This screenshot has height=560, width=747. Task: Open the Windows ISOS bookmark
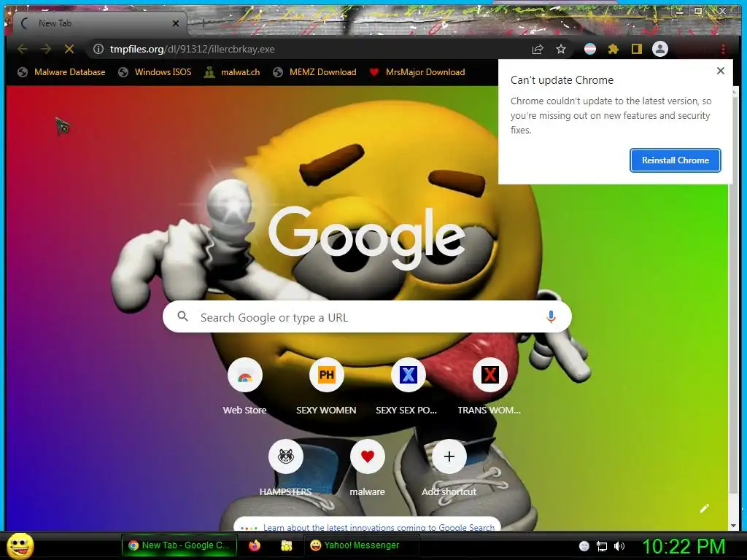(155, 72)
